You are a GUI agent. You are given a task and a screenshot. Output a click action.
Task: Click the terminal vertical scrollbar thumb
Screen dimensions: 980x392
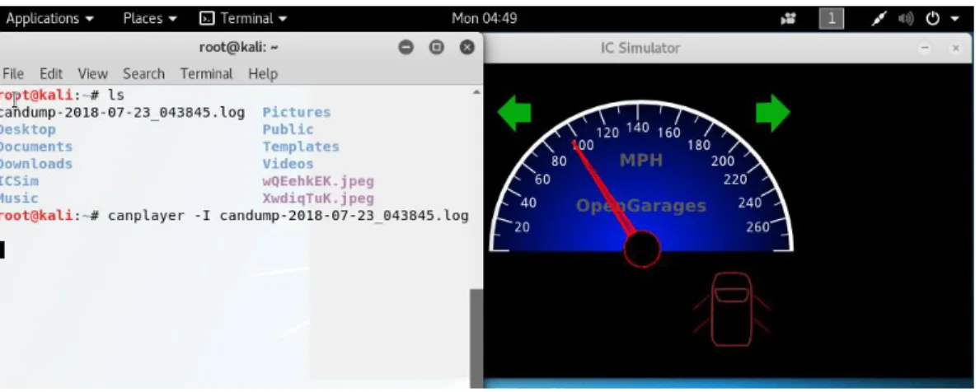[x=476, y=338]
